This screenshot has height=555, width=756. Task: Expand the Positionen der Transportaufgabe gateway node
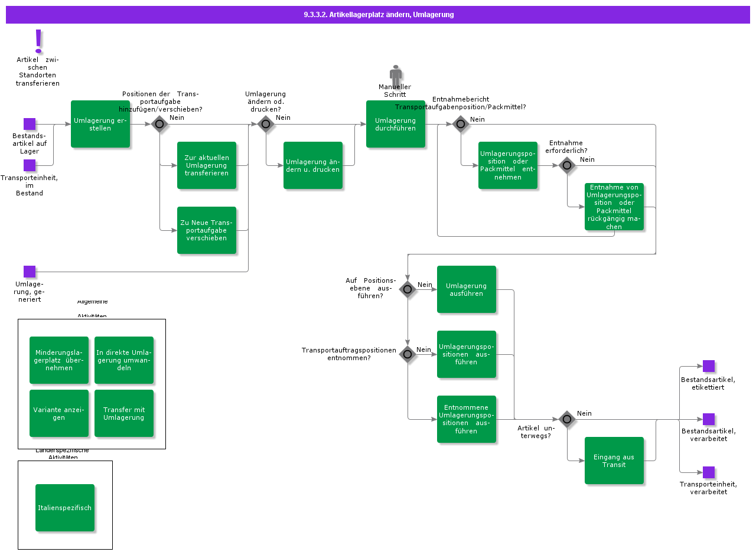[x=159, y=124]
